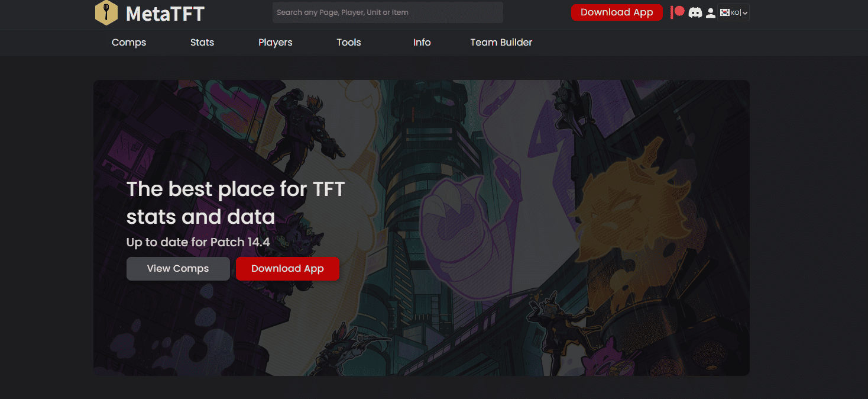The height and width of the screenshot is (399, 868).
Task: Open the Info menu
Action: click(422, 43)
